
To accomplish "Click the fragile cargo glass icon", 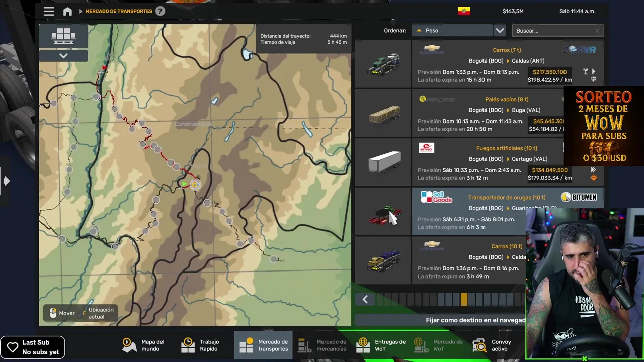I will [585, 72].
